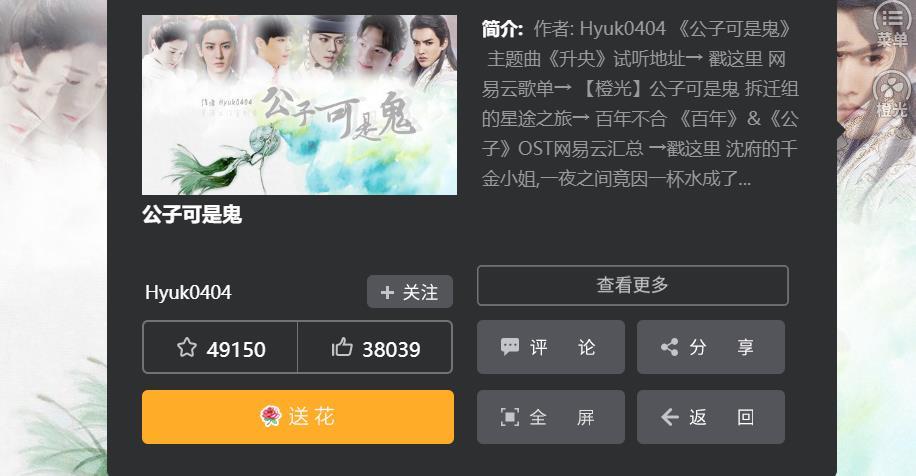Image resolution: width=916 pixels, height=476 pixels.
Task: Click the 评论 button
Action: click(x=551, y=347)
